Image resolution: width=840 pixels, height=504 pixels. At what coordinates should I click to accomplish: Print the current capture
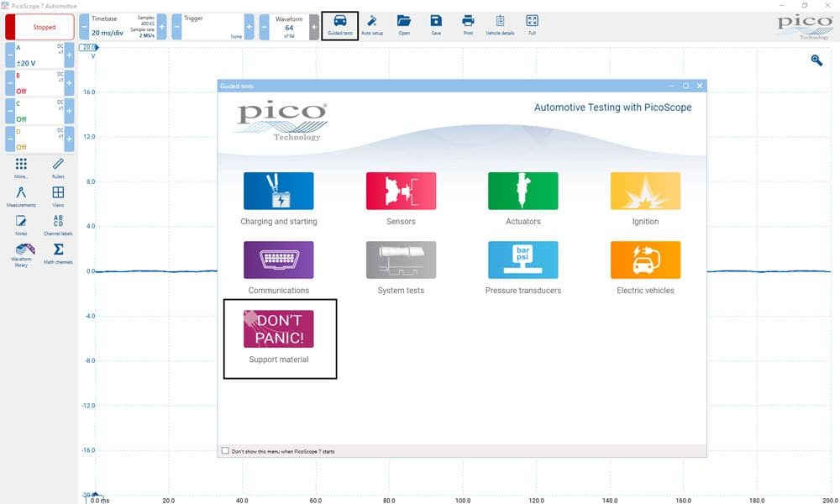[x=468, y=25]
